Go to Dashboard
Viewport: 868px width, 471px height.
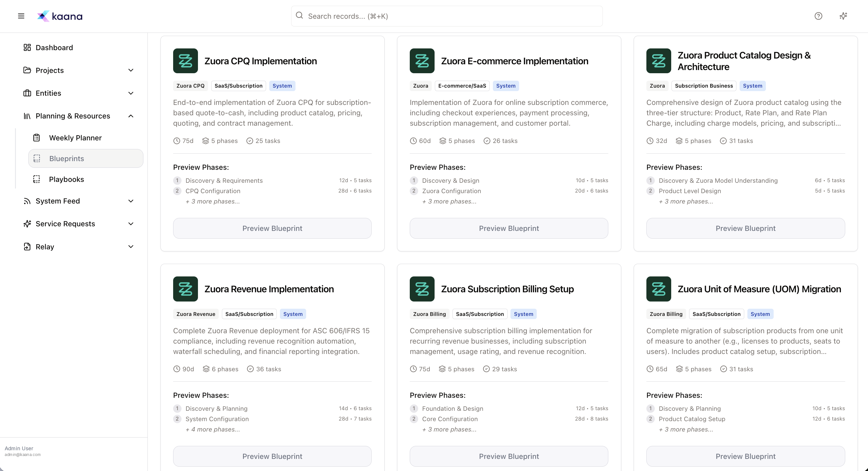click(x=54, y=48)
